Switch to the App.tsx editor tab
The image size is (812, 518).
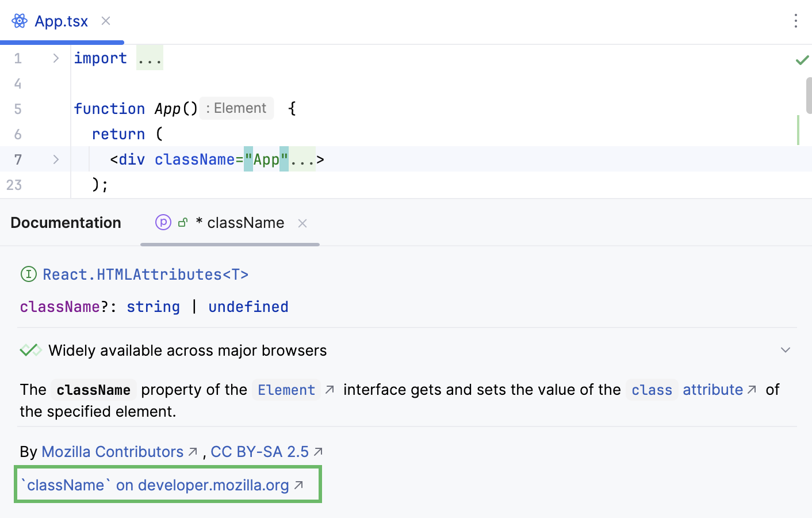pyautogui.click(x=62, y=21)
